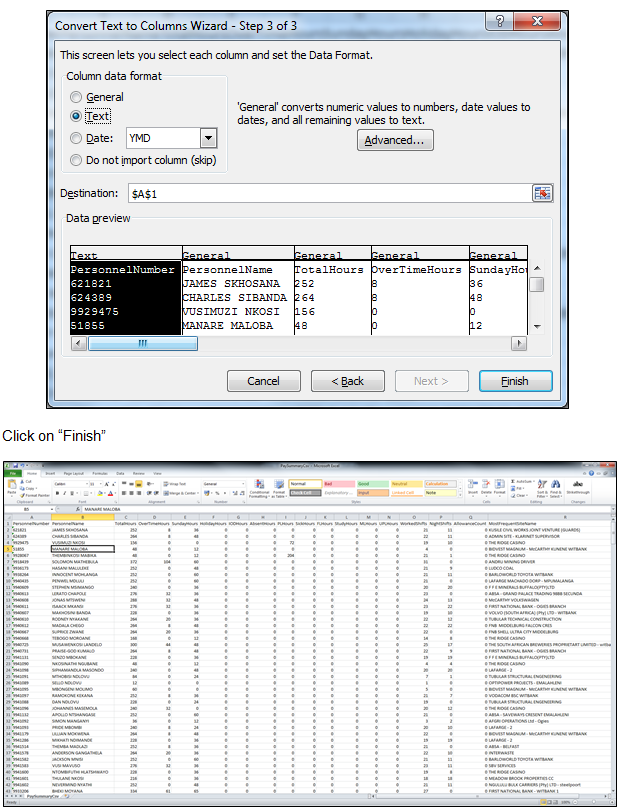Click the Excel Help icon in ribbon

click(x=591, y=473)
